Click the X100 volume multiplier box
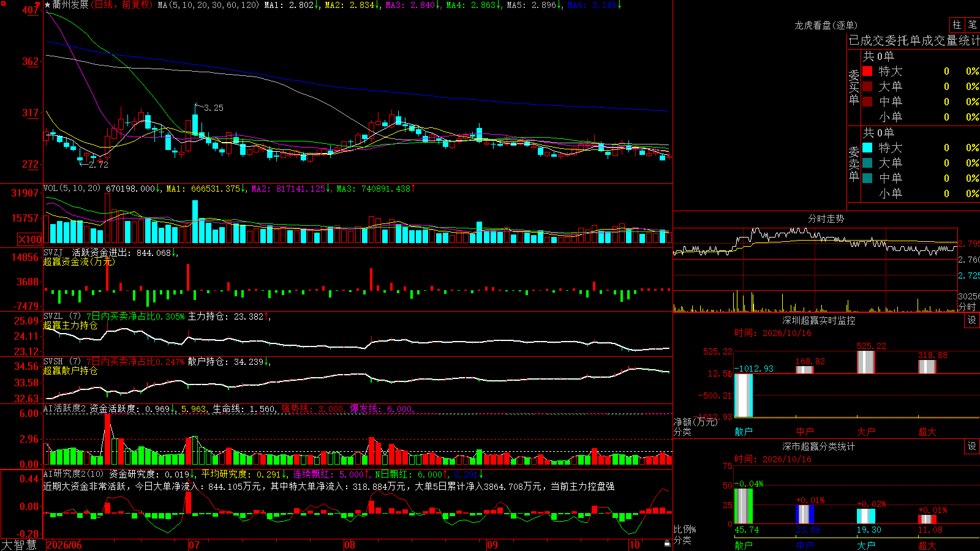 pyautogui.click(x=30, y=239)
